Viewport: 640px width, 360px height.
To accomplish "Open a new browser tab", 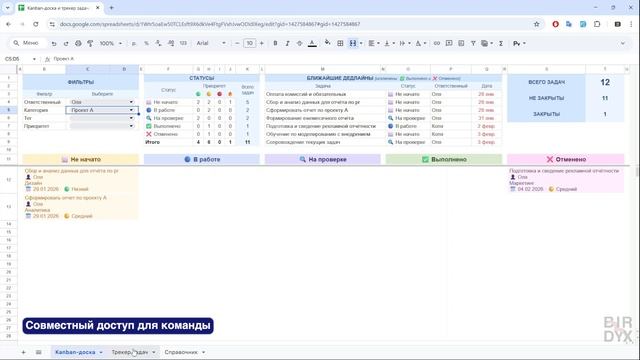I will (111, 8).
